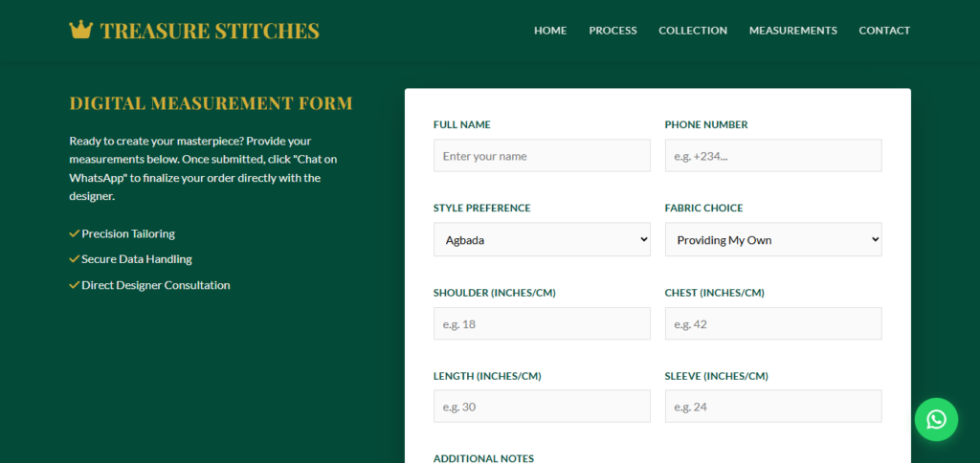980x463 pixels.
Task: Click the Secure Data Handling checkmark icon
Action: coord(75,258)
